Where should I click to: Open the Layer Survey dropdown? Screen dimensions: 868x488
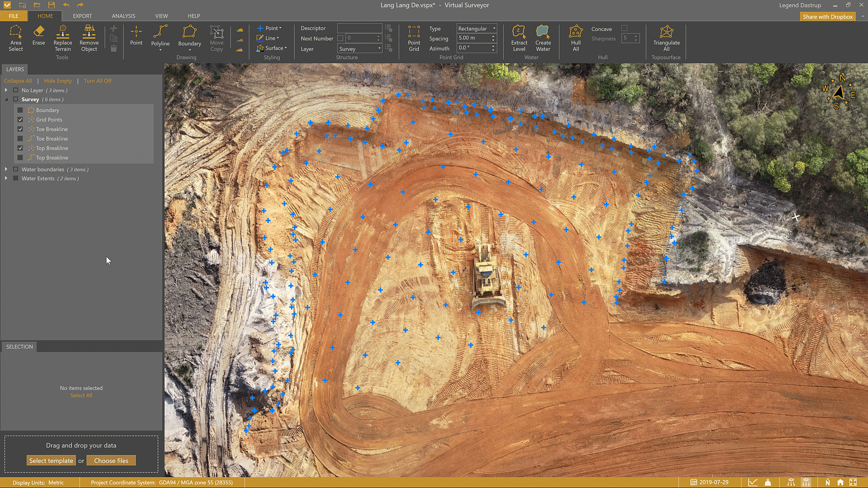(x=360, y=49)
